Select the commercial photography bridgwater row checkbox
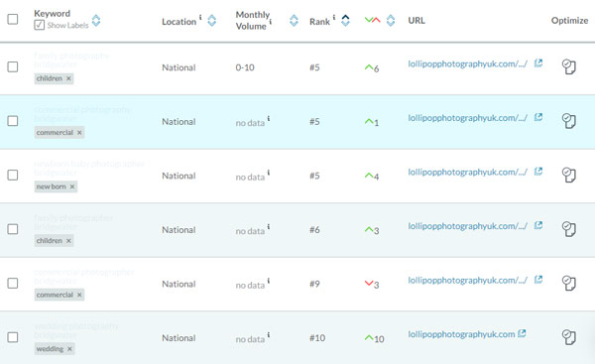This screenshot has width=595, height=364. [x=13, y=121]
